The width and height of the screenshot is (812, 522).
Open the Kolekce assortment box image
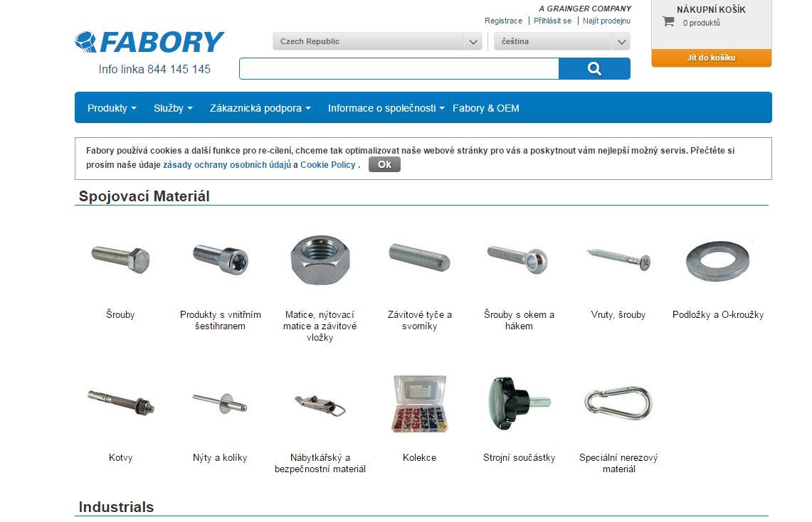pyautogui.click(x=419, y=404)
